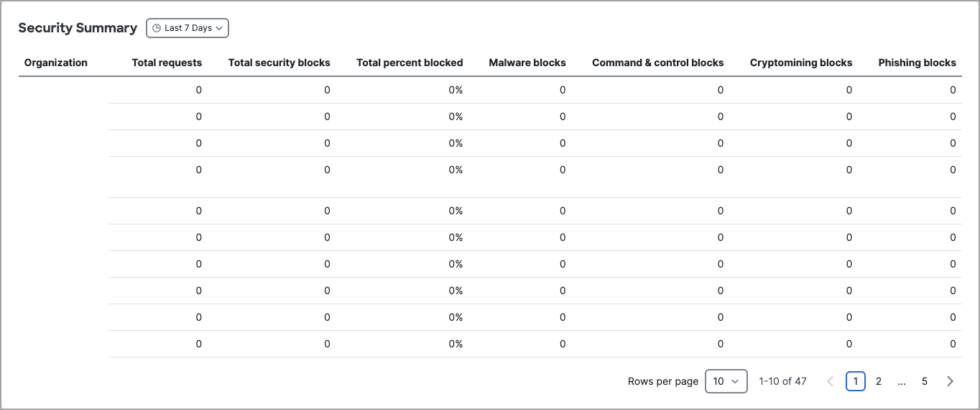Select page 2 in pagination
980x410 pixels.
[879, 381]
